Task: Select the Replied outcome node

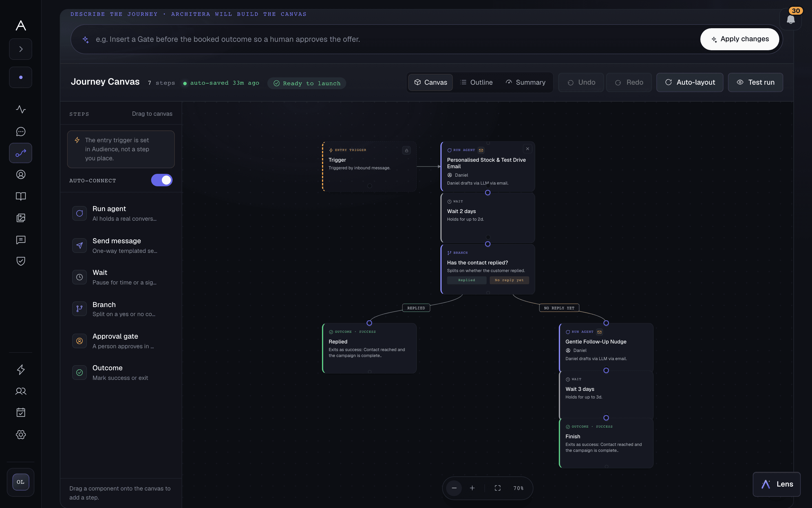Action: pyautogui.click(x=369, y=348)
